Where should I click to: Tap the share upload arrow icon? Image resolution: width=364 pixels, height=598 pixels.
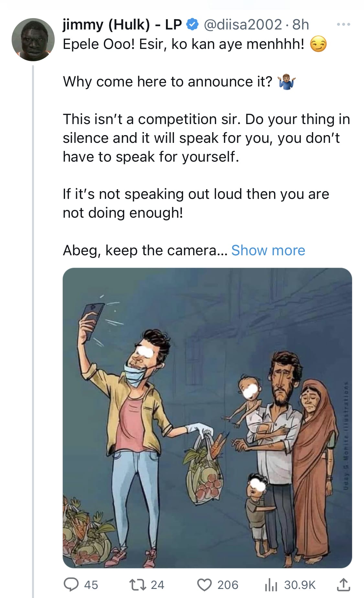[343, 584]
